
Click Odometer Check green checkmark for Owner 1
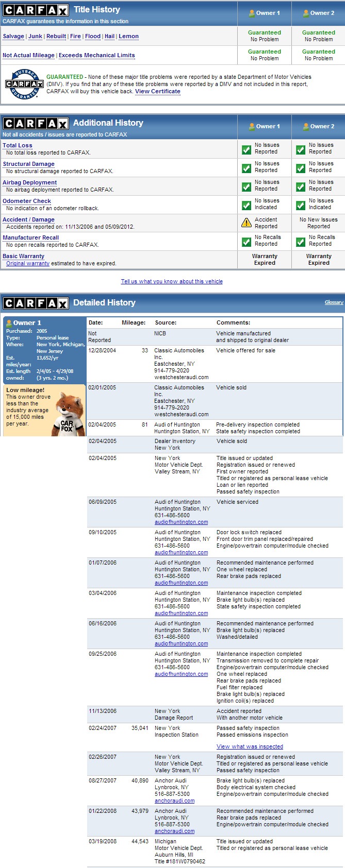(247, 205)
